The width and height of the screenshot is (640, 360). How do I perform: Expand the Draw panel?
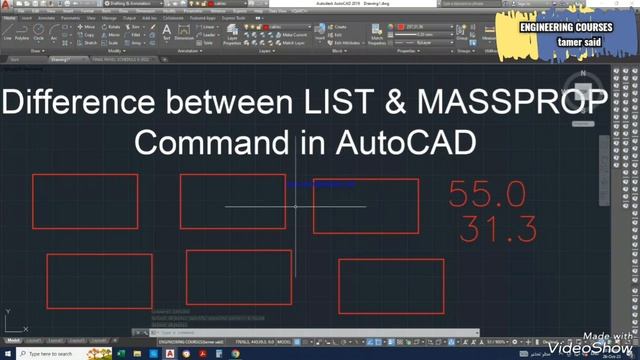(38, 51)
